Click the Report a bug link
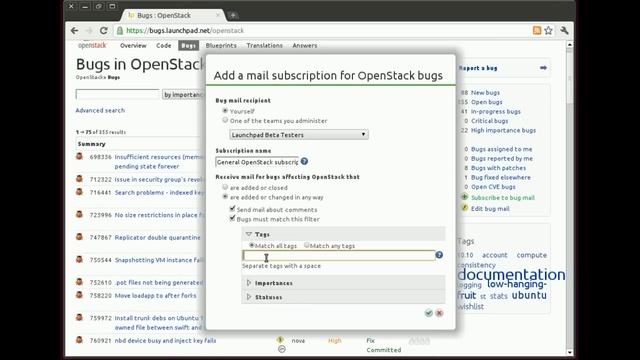Viewport: 640px width, 360px height. point(478,68)
